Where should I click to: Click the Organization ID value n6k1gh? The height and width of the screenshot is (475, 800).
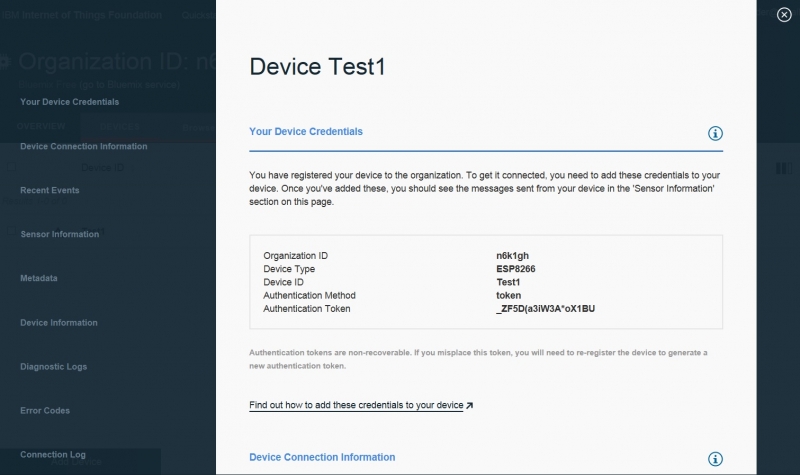tap(512, 256)
